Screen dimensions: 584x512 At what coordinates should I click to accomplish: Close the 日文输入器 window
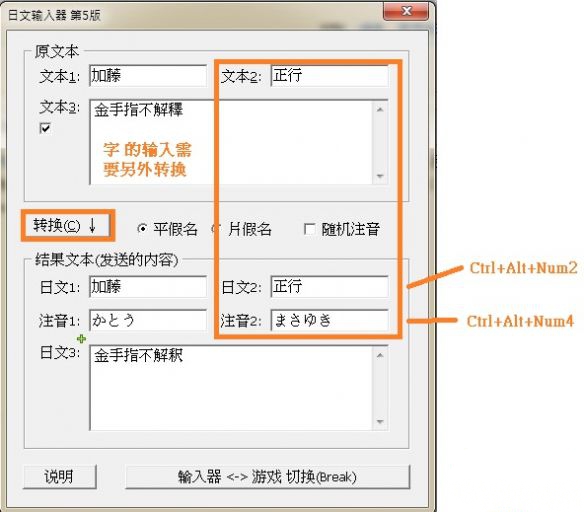[406, 12]
